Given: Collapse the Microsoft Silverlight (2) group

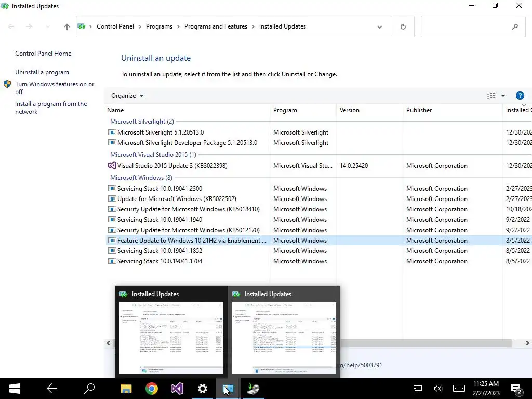Looking at the screenshot, I should pos(142,122).
